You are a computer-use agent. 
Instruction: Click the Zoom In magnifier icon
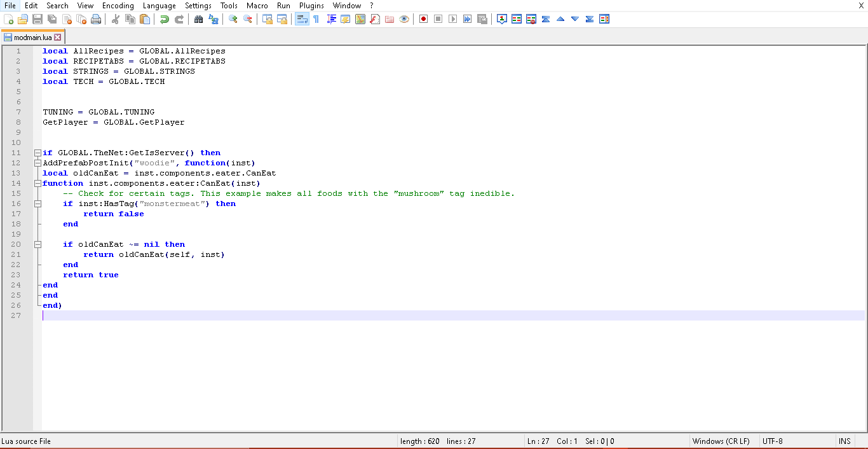[233, 19]
